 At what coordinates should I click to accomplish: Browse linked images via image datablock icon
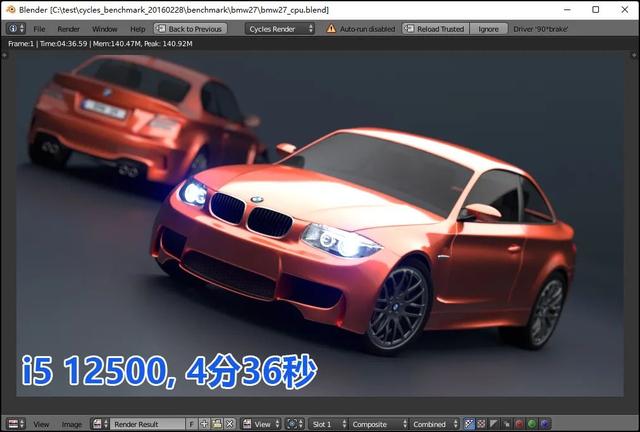pyautogui.click(x=100, y=424)
